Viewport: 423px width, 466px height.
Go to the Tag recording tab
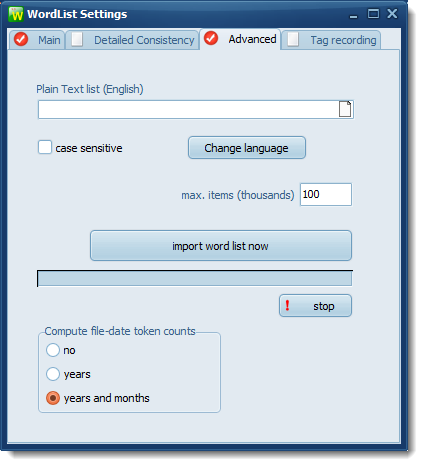click(x=331, y=40)
